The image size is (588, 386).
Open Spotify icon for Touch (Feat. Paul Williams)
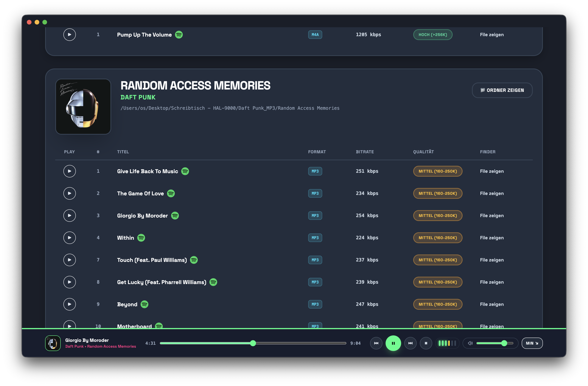pos(194,260)
